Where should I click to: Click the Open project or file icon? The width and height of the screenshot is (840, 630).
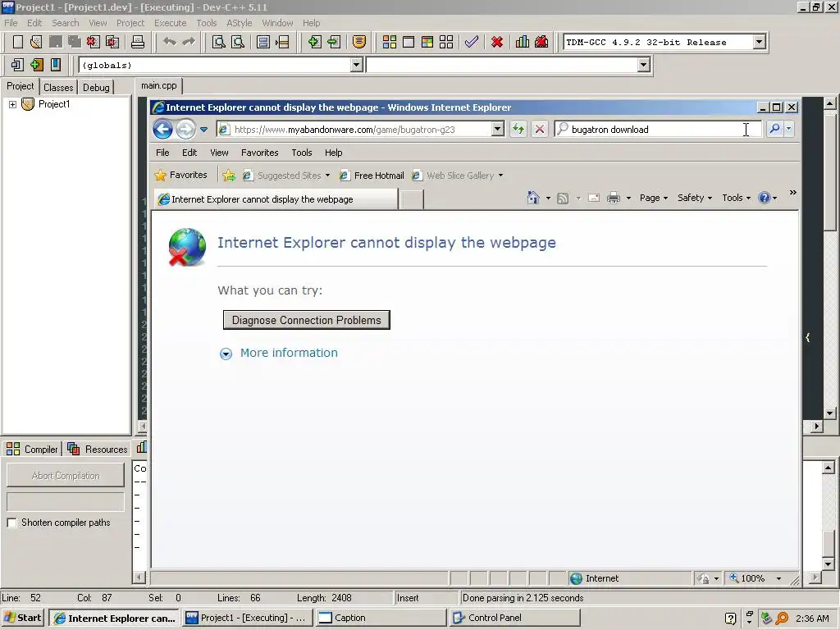(x=36, y=42)
